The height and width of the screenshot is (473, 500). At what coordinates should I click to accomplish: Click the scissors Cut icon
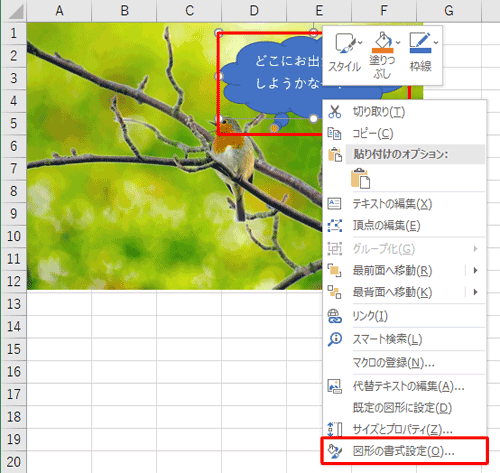click(x=334, y=112)
